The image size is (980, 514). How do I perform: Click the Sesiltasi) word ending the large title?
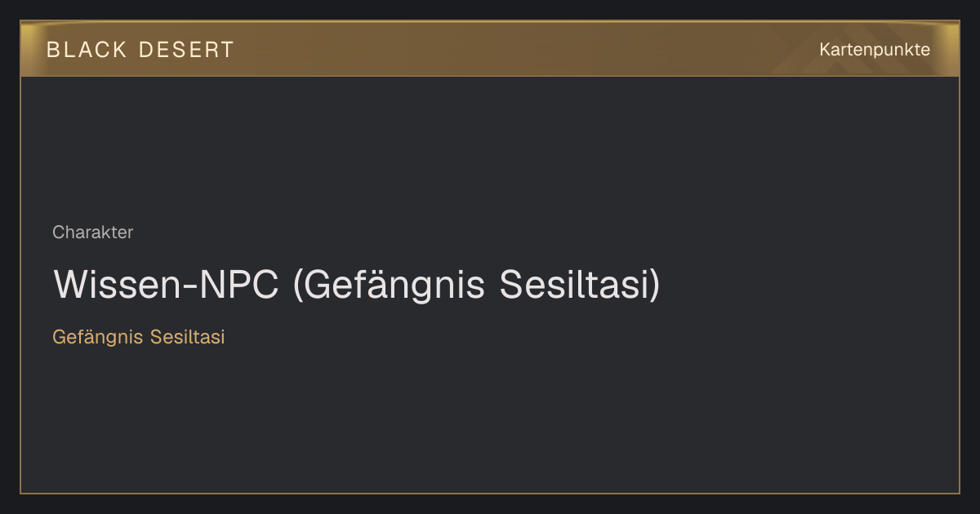coord(580,286)
